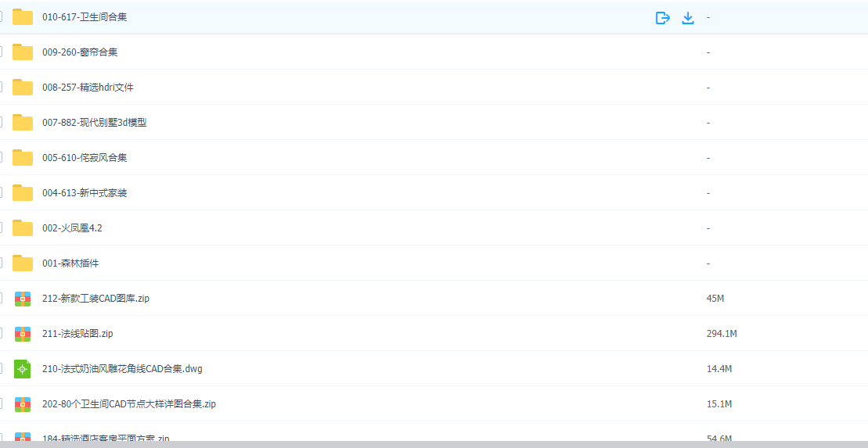Click the green dwg file icon
The height and width of the screenshot is (448, 868).
(x=22, y=369)
